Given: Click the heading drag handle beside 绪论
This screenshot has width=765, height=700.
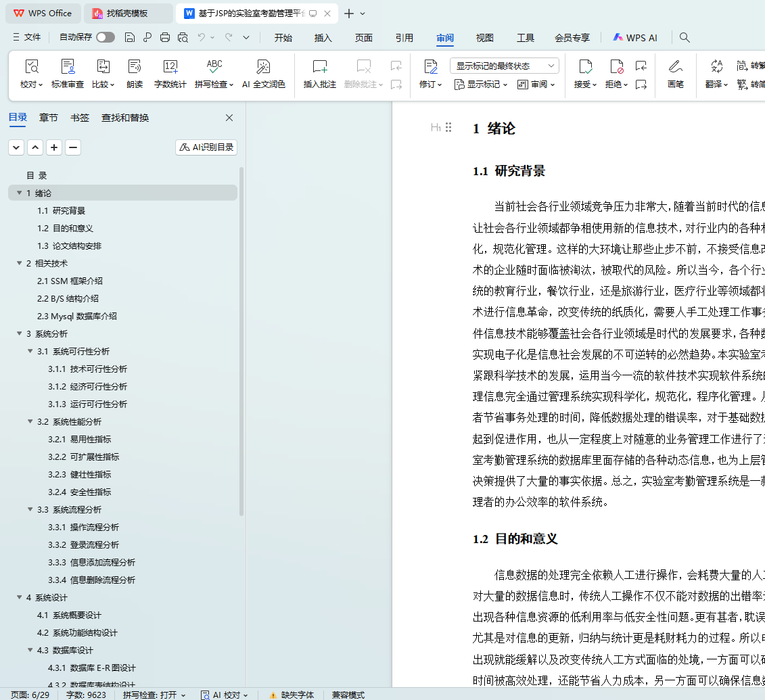Looking at the screenshot, I should pyautogui.click(x=448, y=127).
